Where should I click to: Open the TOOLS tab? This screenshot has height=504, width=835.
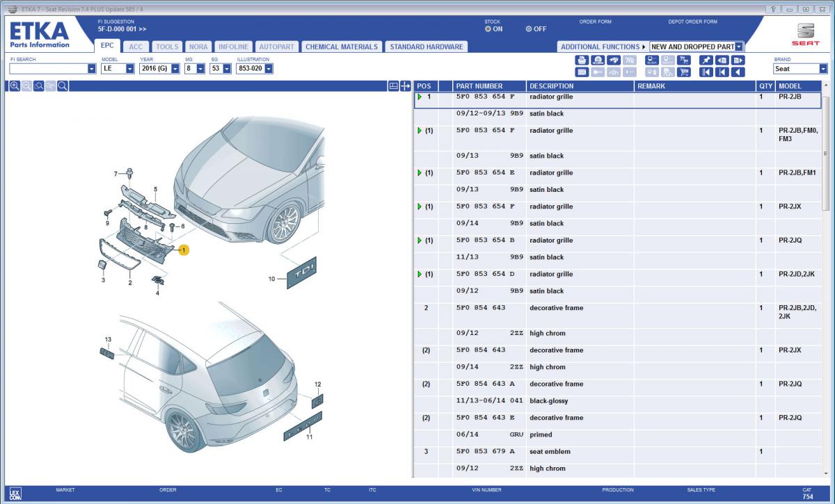click(x=167, y=47)
